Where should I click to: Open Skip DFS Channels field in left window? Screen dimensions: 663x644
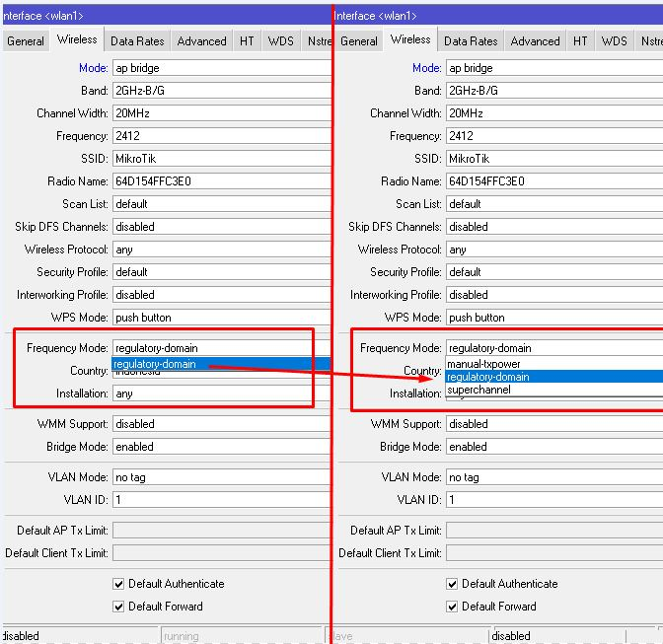(x=222, y=227)
